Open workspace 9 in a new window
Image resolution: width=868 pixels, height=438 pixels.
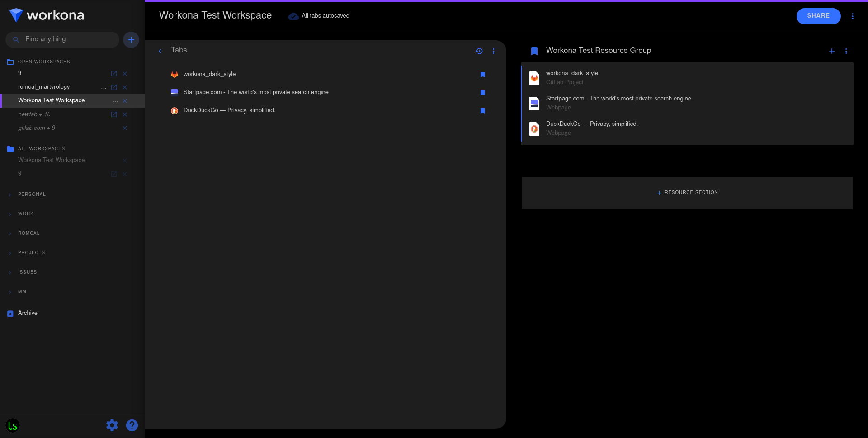[114, 74]
